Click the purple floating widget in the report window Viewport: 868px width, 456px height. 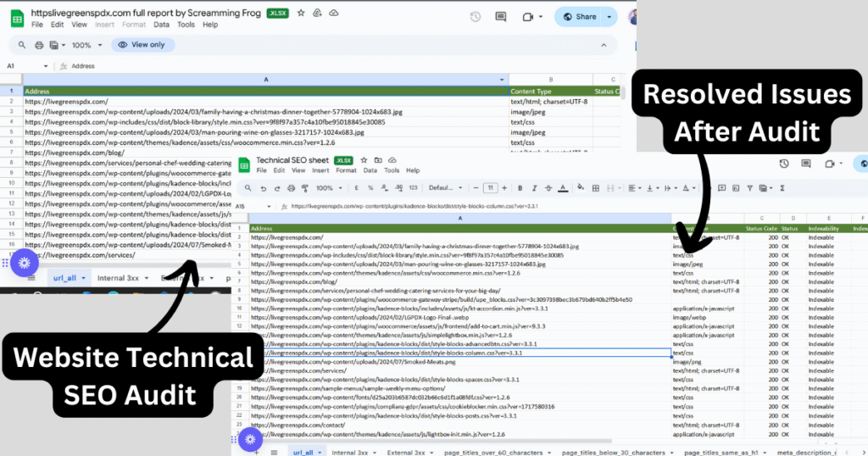(24, 263)
